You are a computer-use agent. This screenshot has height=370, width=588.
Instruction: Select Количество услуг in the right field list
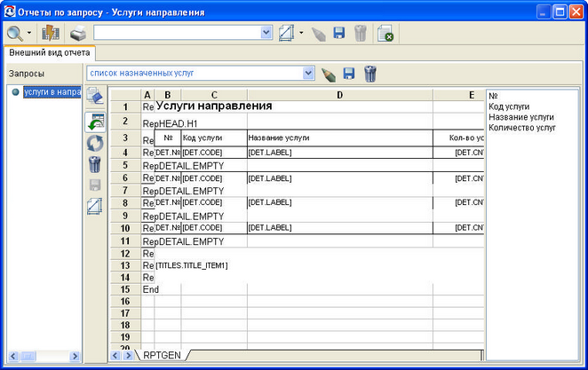[522, 128]
